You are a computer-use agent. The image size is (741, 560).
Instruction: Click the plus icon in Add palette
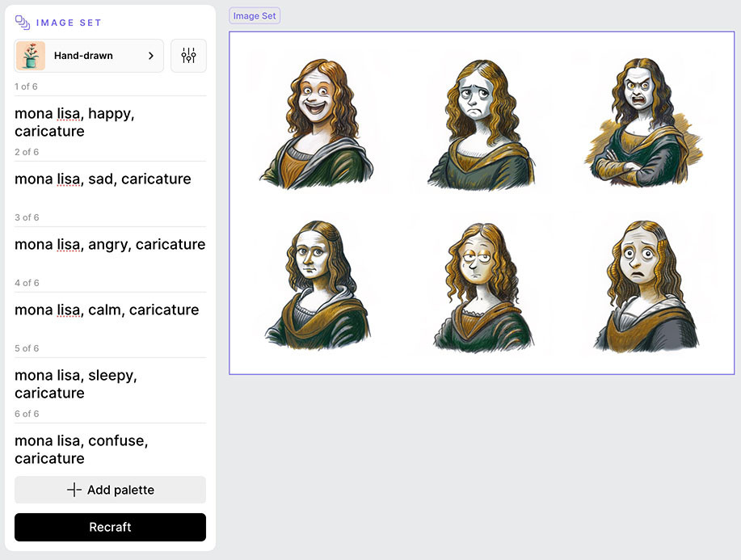pos(74,490)
